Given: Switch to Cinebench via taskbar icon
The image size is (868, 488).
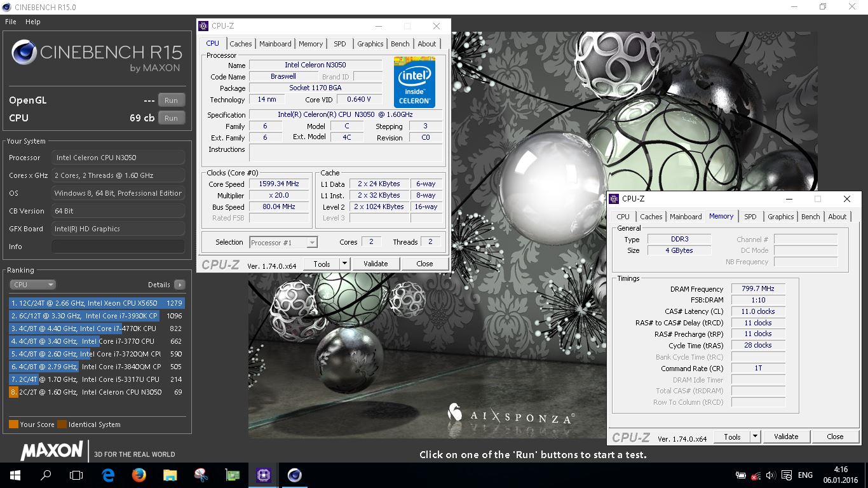Looking at the screenshot, I should coord(294,475).
